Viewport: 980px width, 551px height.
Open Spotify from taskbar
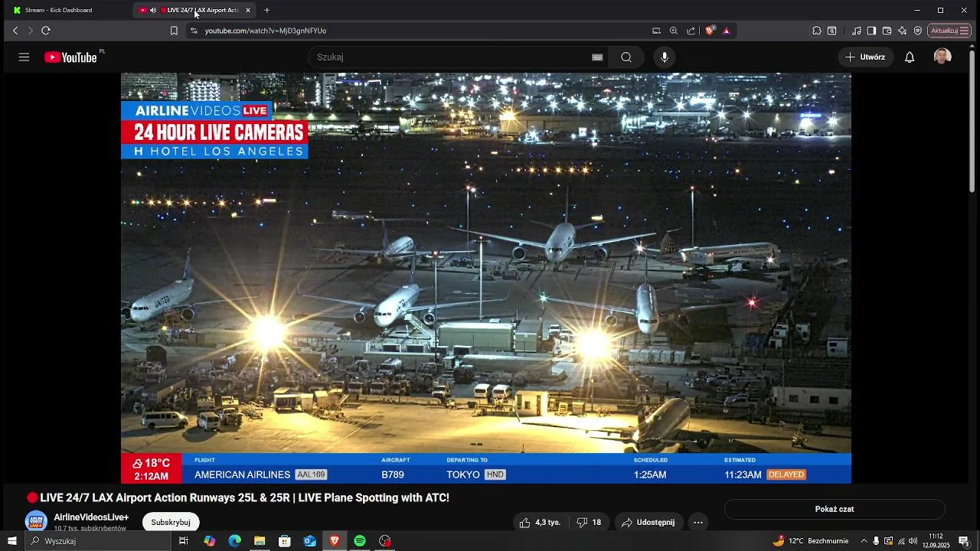coord(360,541)
